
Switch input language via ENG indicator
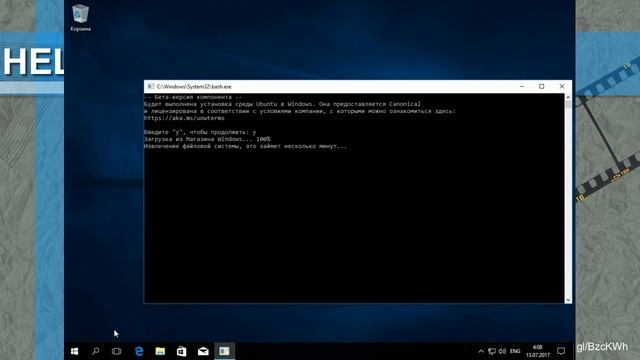click(515, 351)
